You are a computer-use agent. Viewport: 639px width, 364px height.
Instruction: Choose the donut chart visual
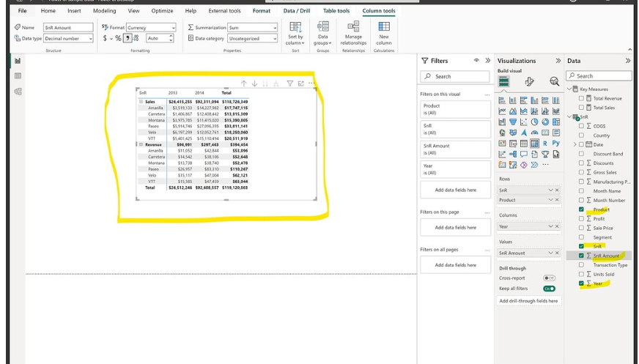point(545,122)
